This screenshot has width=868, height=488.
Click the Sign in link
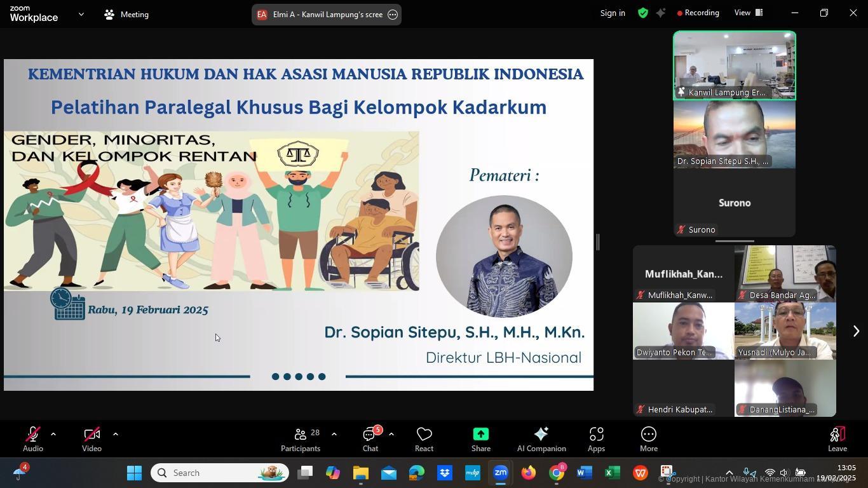click(613, 13)
